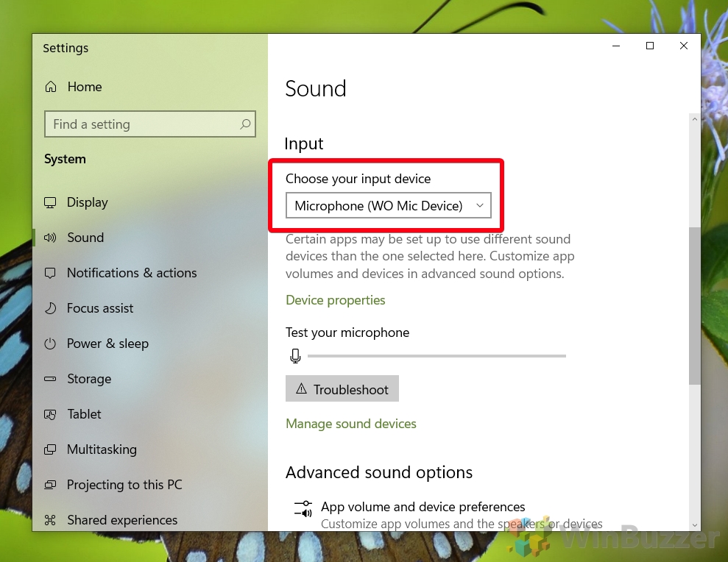Expand the input device list chevron

(479, 205)
